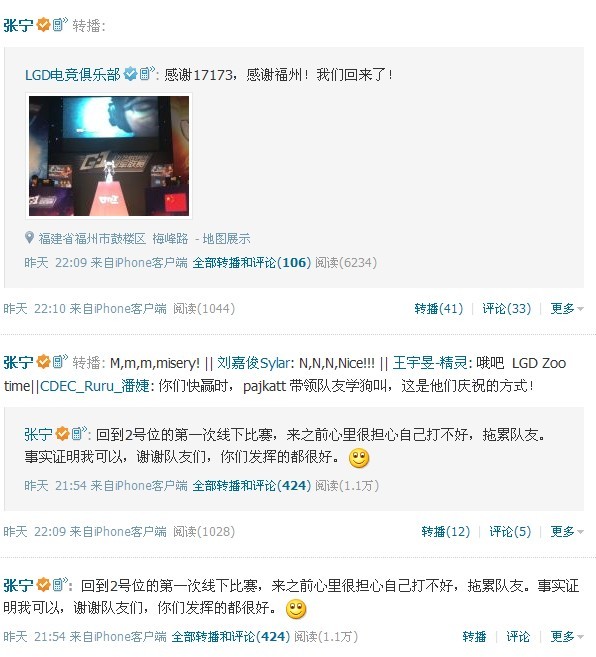Click the smiley emoji in the last post
The height and width of the screenshot is (657, 596).
coord(296,609)
